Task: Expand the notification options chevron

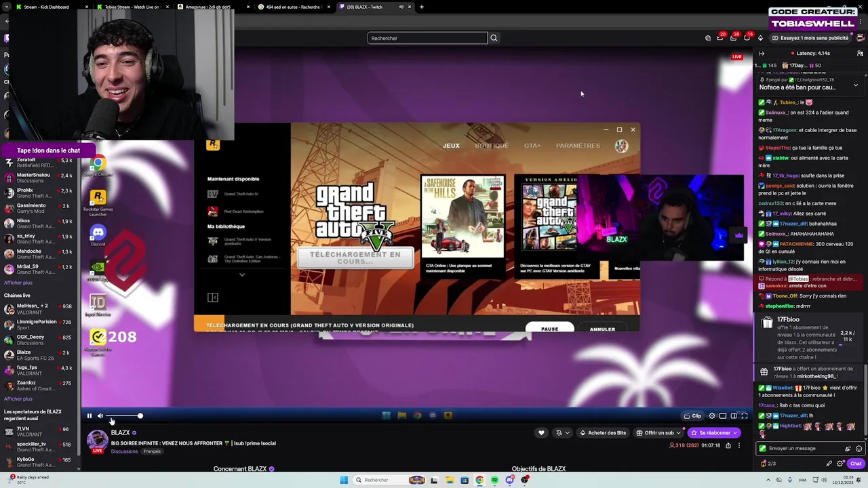Action: pyautogui.click(x=567, y=432)
